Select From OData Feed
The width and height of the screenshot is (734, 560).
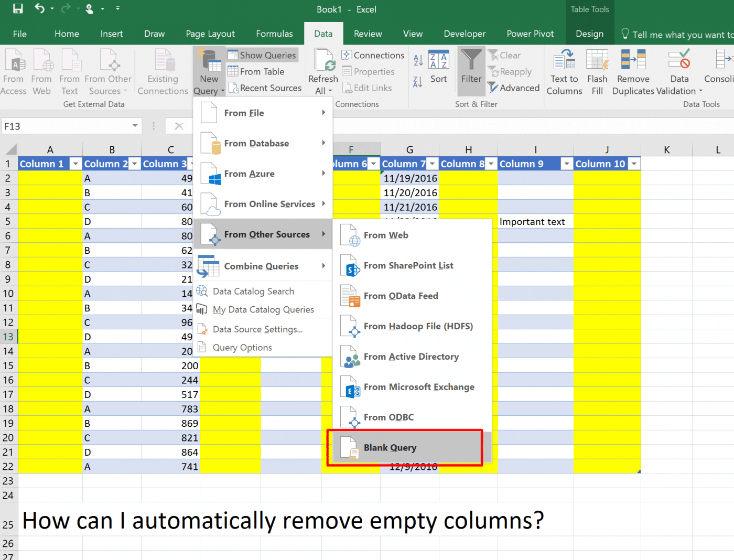tap(413, 296)
